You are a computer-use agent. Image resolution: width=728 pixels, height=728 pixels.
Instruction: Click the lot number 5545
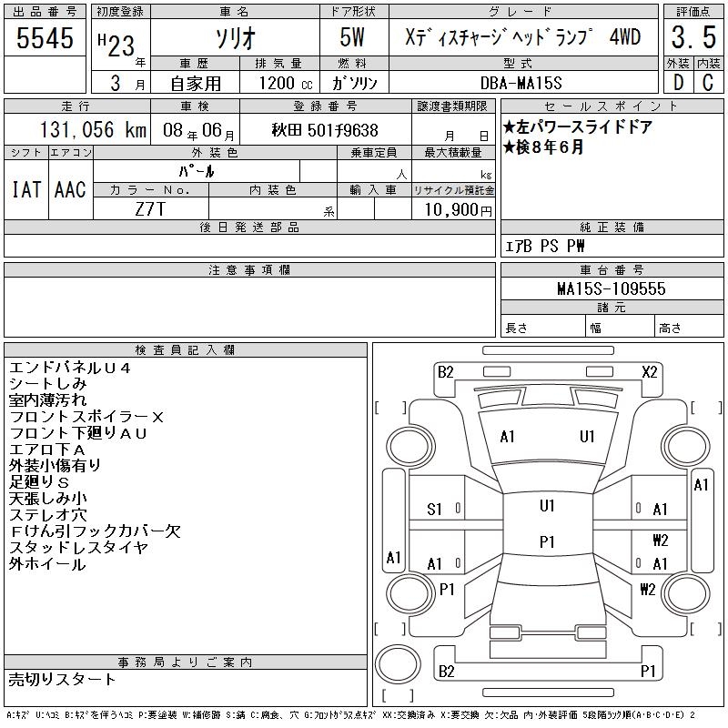45,37
